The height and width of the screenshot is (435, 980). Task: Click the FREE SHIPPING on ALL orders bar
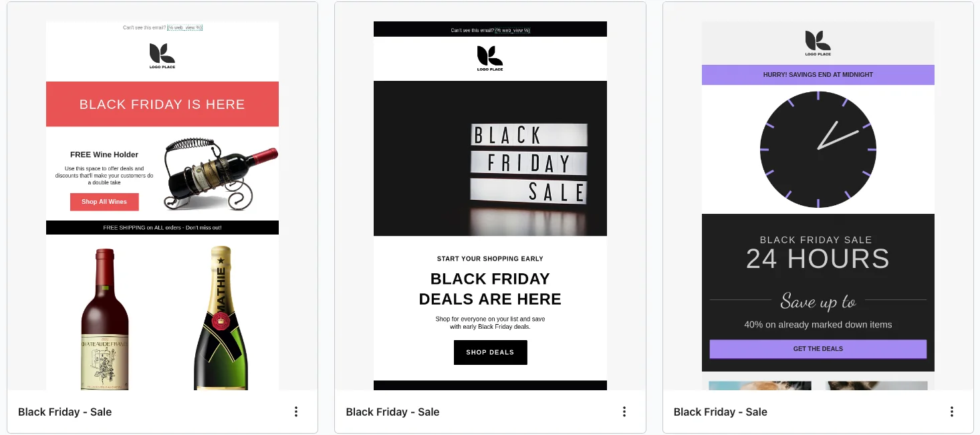coord(162,228)
